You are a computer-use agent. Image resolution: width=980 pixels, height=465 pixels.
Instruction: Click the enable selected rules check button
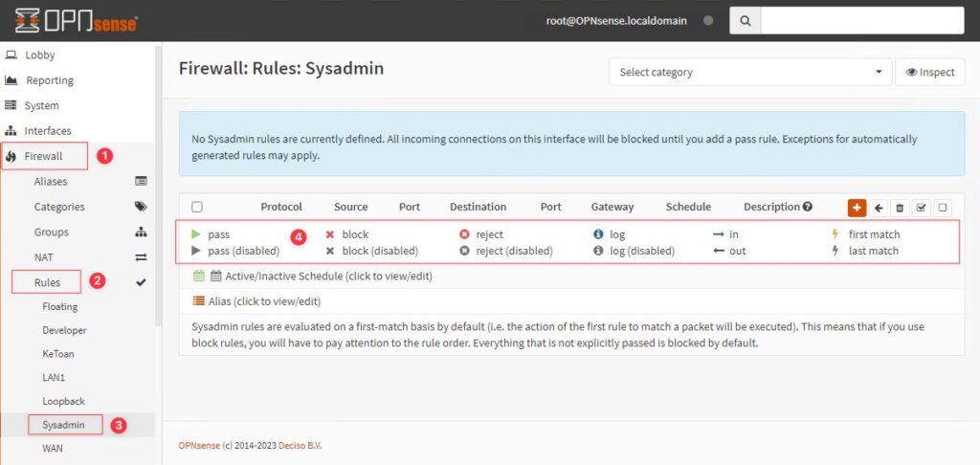(x=922, y=208)
